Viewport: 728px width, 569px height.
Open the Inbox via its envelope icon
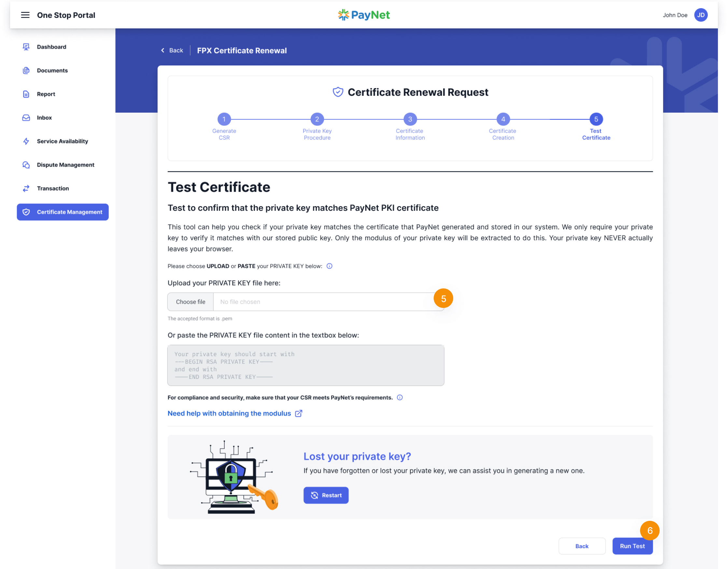click(26, 117)
